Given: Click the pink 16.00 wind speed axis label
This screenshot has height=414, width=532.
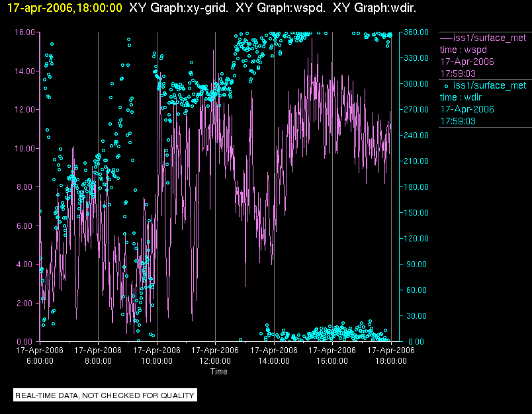Looking at the screenshot, I should [24, 32].
